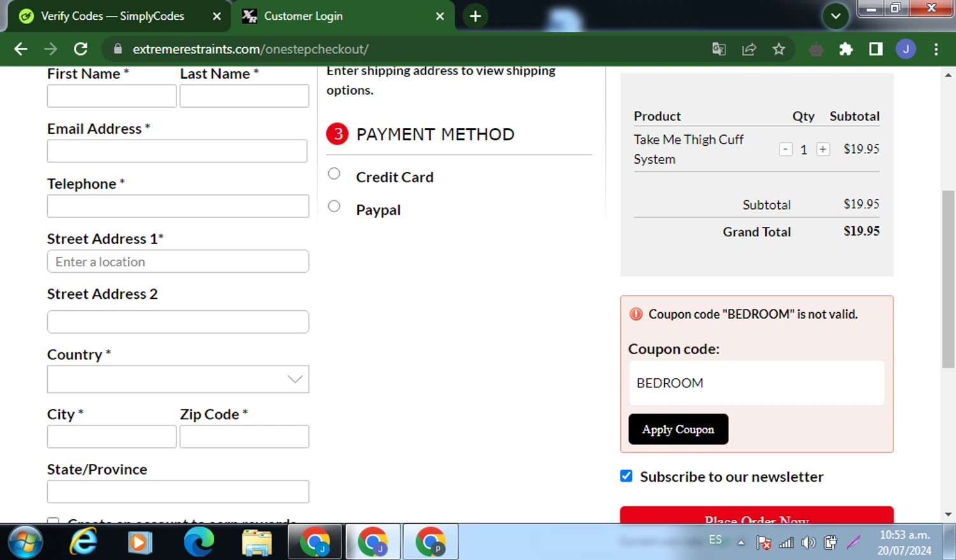Go forward with the browser arrow
This screenshot has width=956, height=560.
coord(50,49)
